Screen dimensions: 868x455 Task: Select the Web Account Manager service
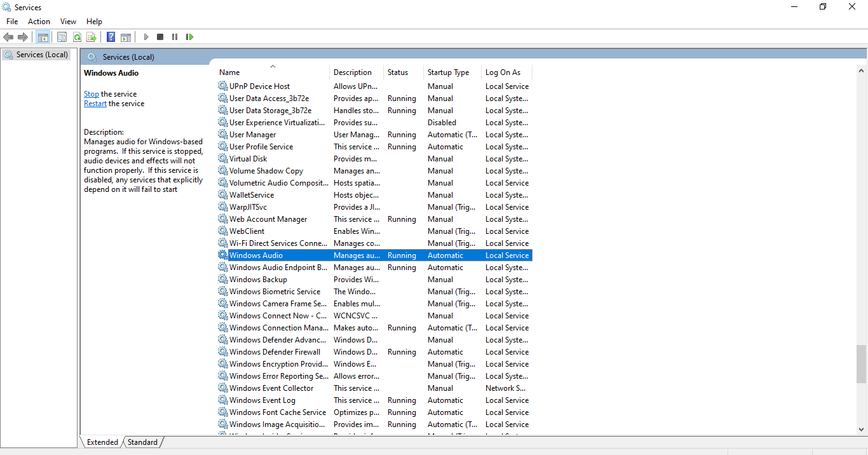click(374, 219)
